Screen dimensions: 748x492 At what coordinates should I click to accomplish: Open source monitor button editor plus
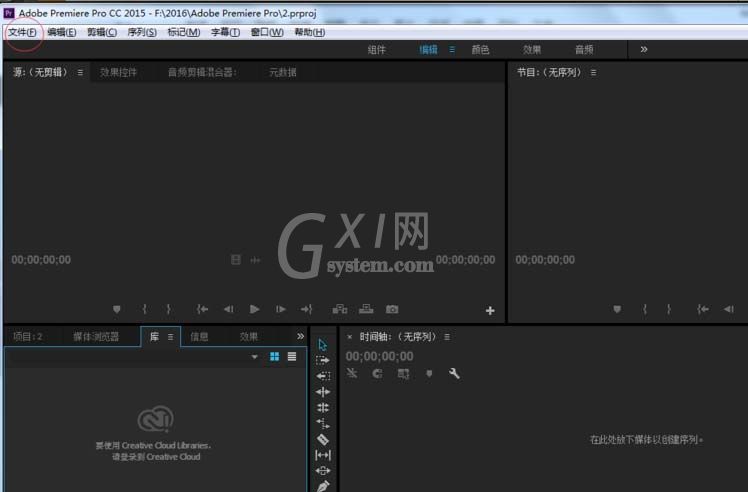[x=490, y=311]
